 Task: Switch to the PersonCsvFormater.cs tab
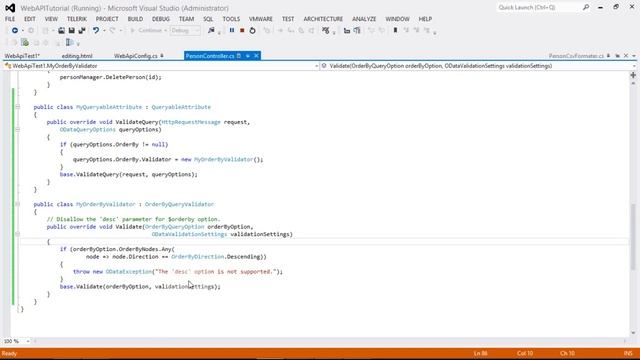[576, 56]
